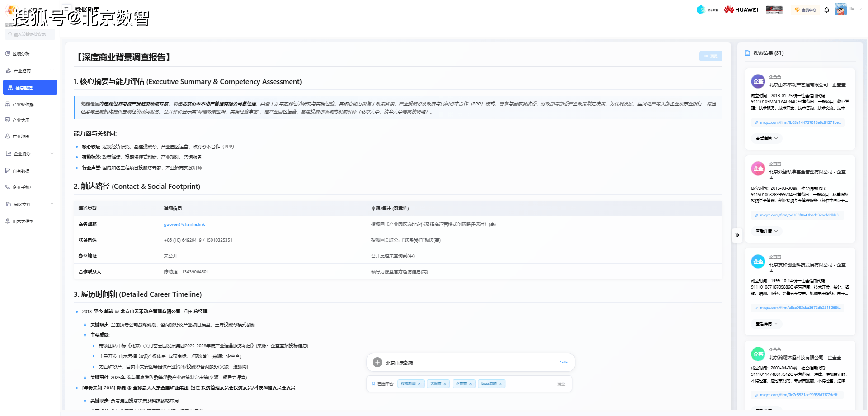
Task: Click the guowei@shanhe.link email link
Action: (184, 224)
